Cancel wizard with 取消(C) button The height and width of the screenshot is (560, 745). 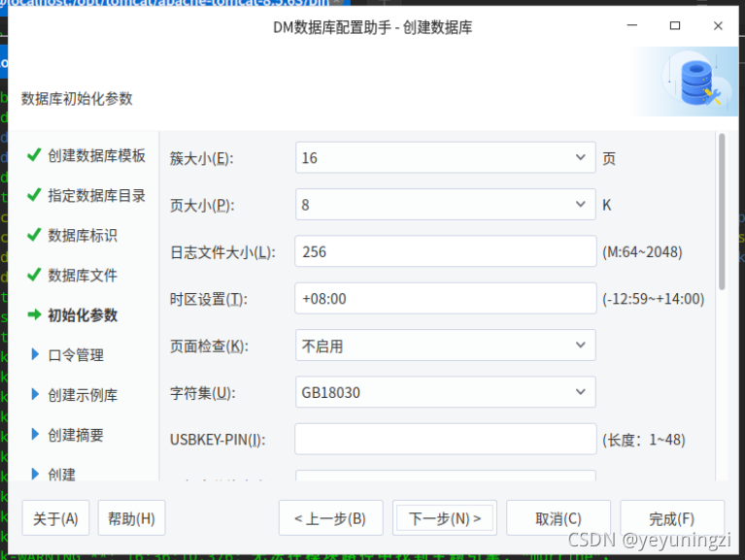click(x=559, y=518)
